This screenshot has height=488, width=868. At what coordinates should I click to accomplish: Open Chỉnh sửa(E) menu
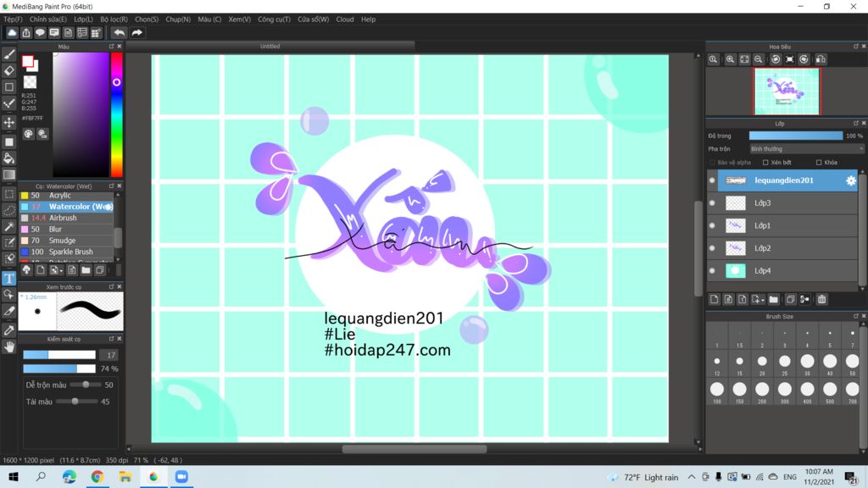tap(47, 19)
